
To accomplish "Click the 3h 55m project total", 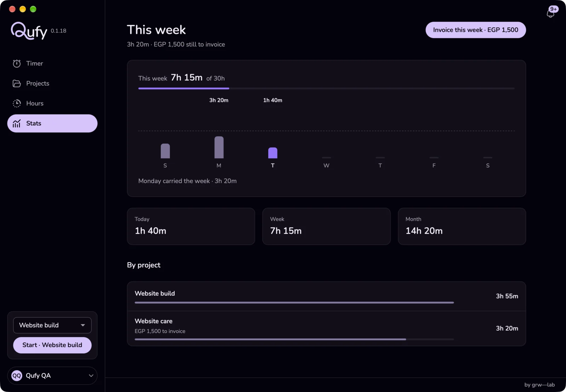I will click(x=507, y=296).
